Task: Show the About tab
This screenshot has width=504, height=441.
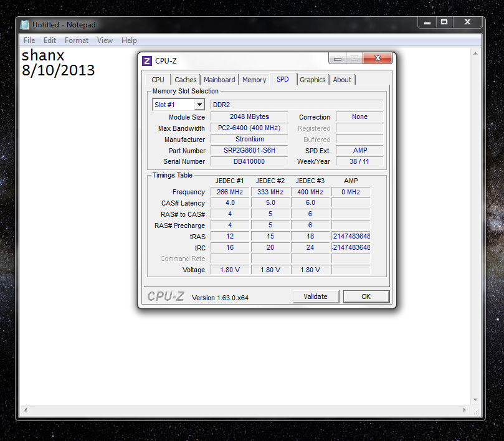Action: tap(342, 80)
